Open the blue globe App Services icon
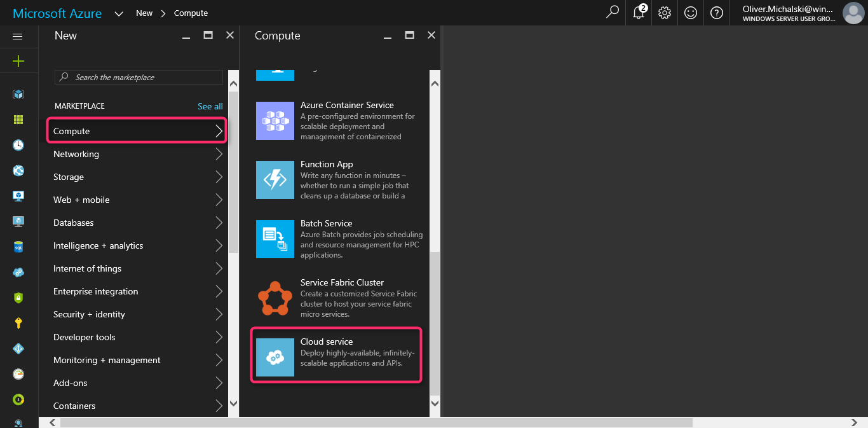868x428 pixels. coord(18,170)
